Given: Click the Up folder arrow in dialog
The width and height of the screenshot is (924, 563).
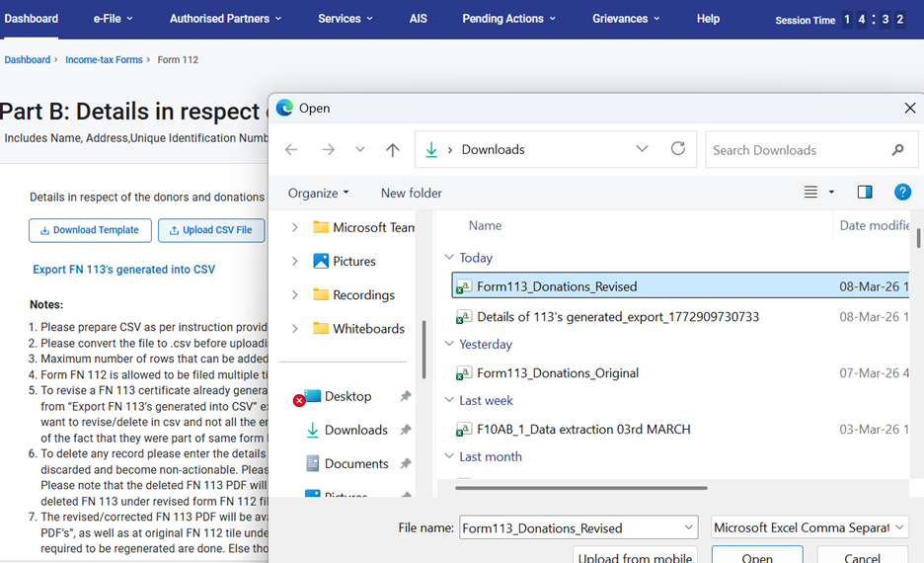Looking at the screenshot, I should [393, 150].
